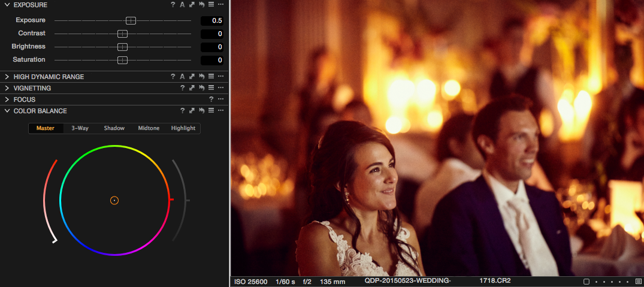644x287 pixels.
Task: Click the Saturation slider handle
Action: point(122,60)
